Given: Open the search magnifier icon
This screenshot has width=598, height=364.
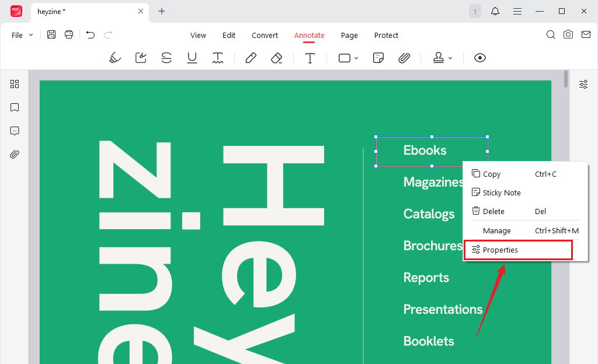Looking at the screenshot, I should (x=551, y=34).
